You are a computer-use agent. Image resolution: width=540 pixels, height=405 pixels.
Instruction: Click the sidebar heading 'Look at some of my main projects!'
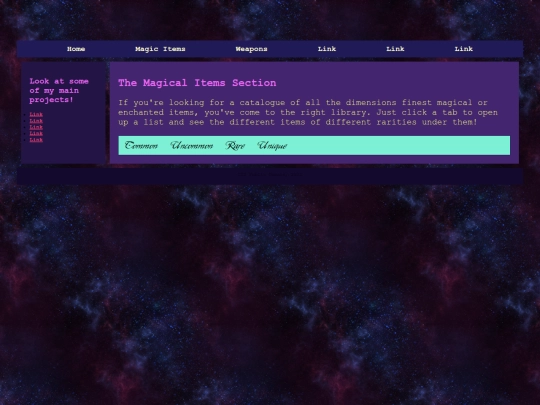click(59, 91)
